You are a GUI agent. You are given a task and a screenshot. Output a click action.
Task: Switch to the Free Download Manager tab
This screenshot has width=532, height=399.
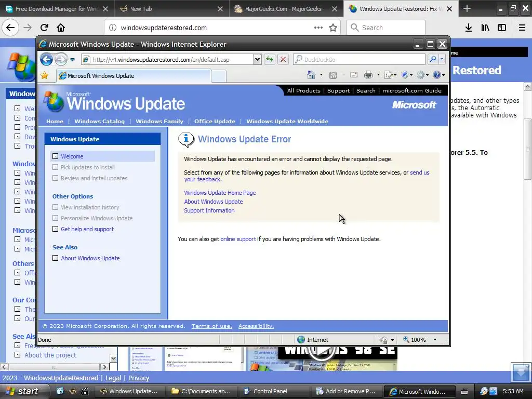click(x=56, y=9)
